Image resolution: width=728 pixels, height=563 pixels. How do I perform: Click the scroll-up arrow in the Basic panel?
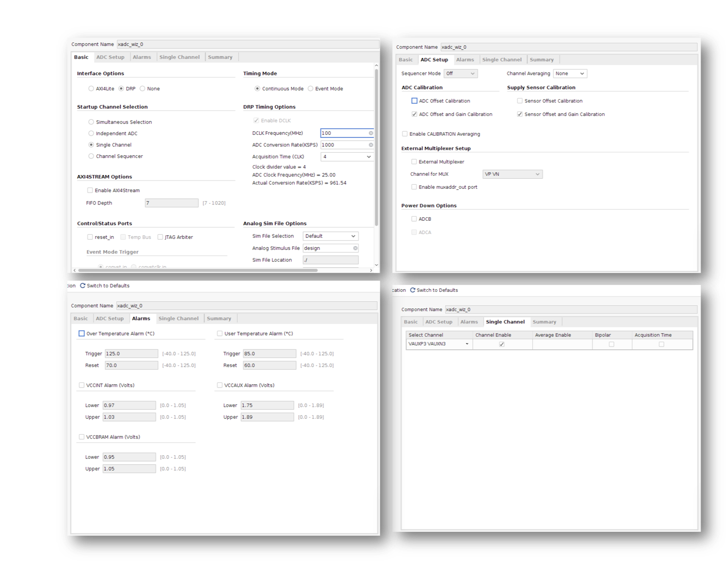376,65
